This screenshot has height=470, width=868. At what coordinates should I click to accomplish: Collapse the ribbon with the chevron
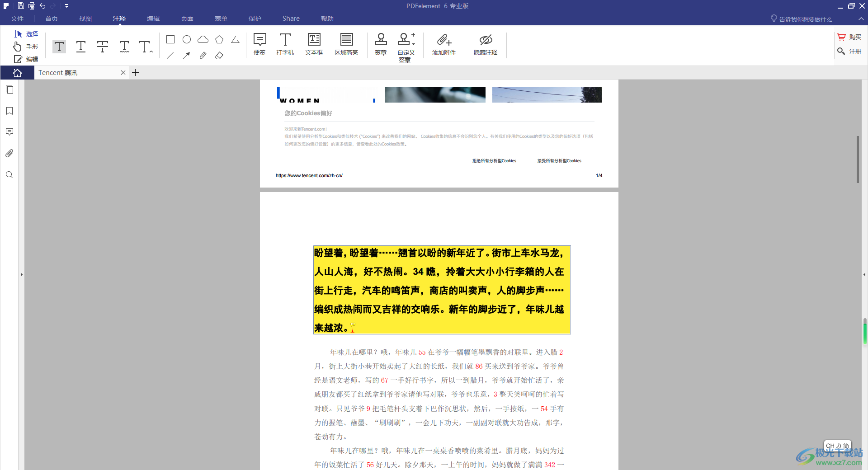tap(861, 19)
